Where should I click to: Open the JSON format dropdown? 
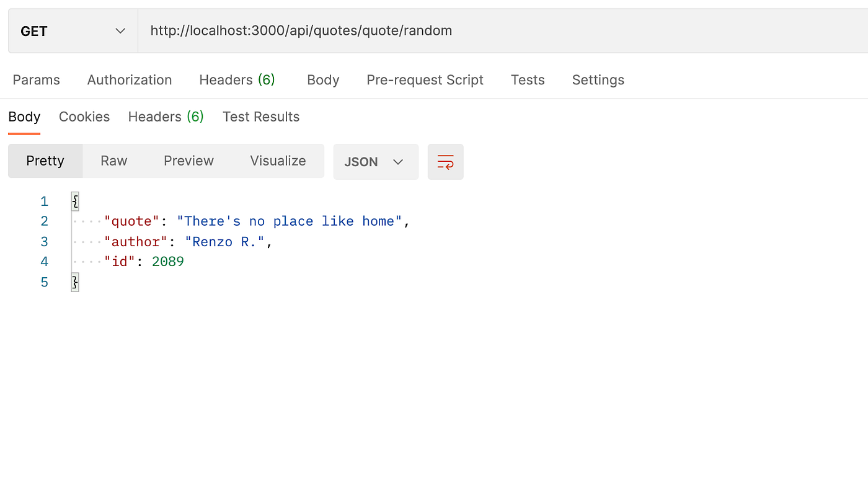375,162
